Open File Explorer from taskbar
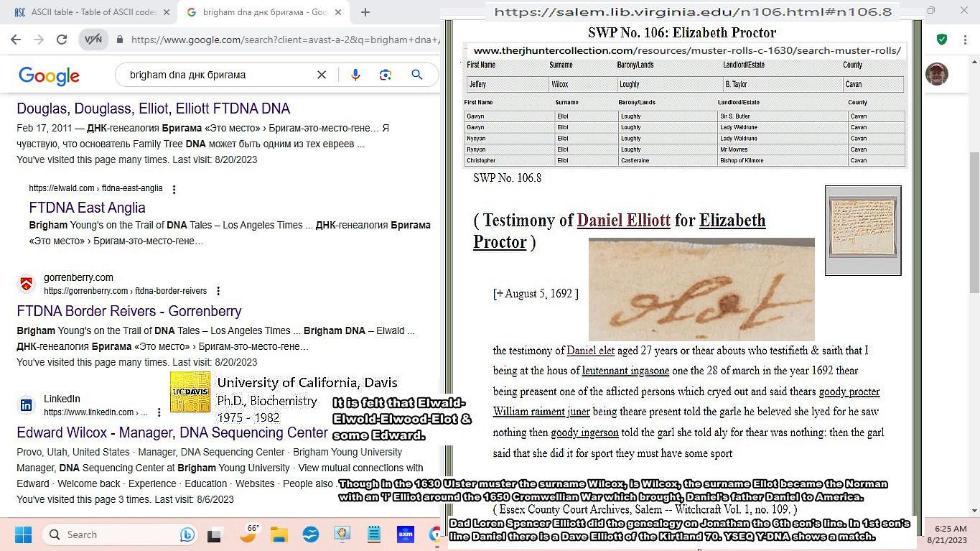This screenshot has height=551, width=980. point(279,535)
